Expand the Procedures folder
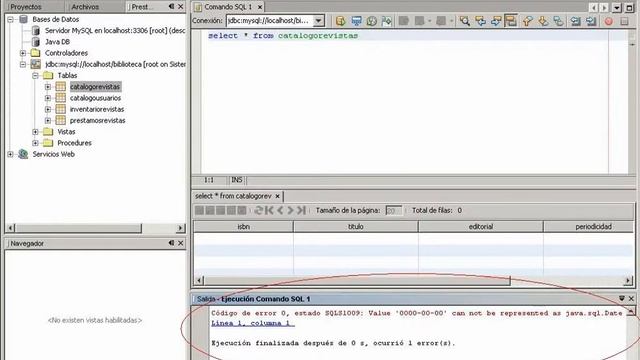This screenshot has height=360, width=640. click(x=36, y=143)
